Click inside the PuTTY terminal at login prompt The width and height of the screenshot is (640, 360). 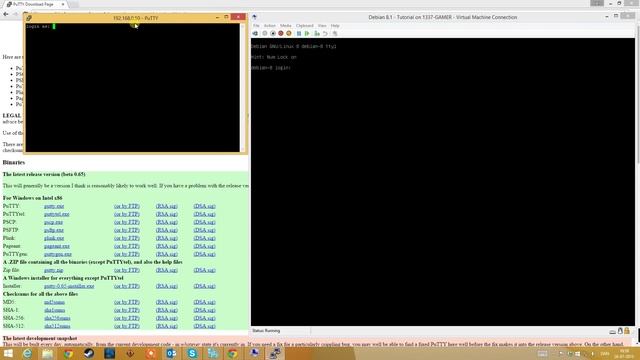[x=54, y=27]
